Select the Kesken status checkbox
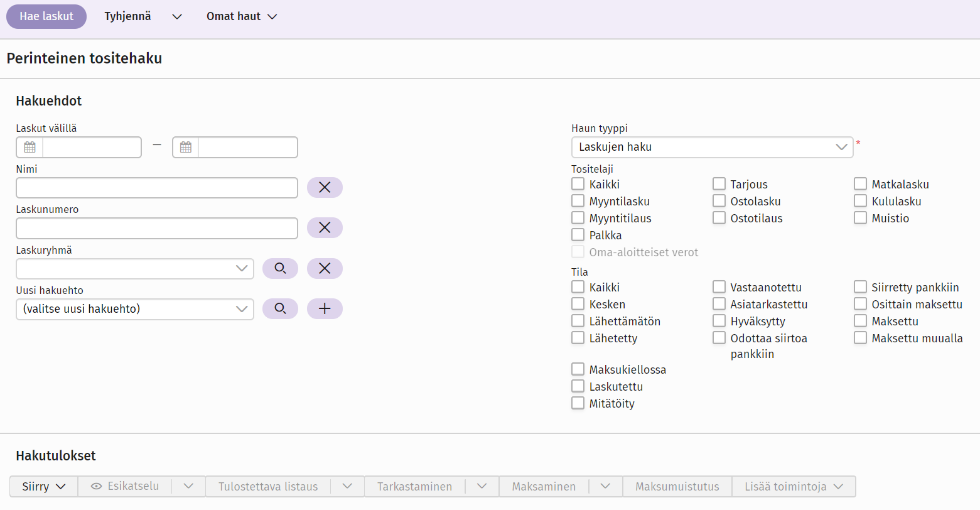Screen dimensions: 980x510 [x=578, y=304]
